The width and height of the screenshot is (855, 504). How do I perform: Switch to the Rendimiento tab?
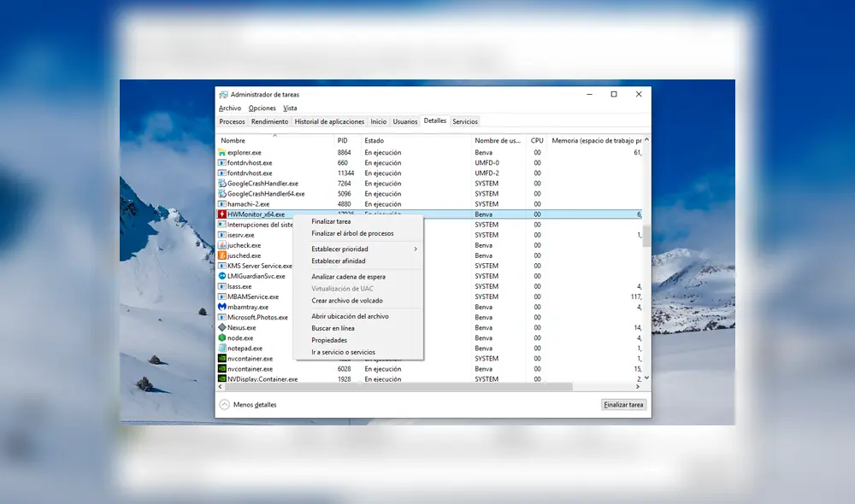(269, 121)
